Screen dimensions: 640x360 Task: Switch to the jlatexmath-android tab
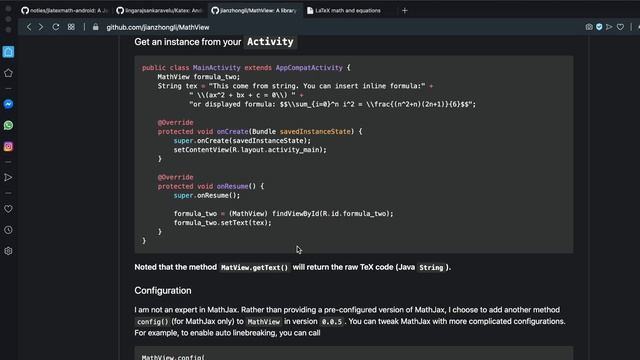(x=64, y=11)
